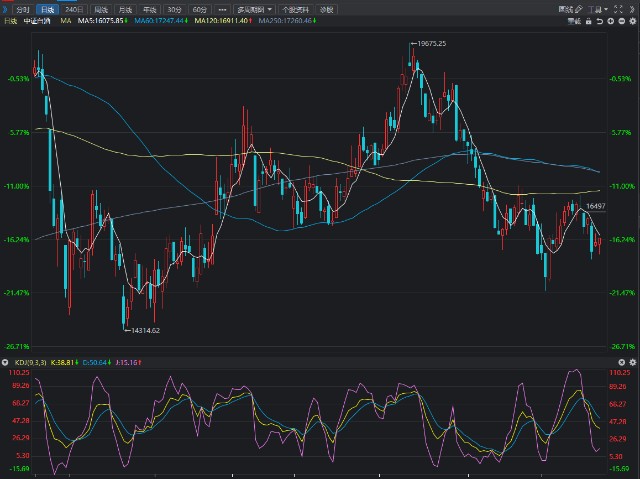Collapse the right side panel chevron
Viewport: 640px width, 479px height.
(632, 9)
